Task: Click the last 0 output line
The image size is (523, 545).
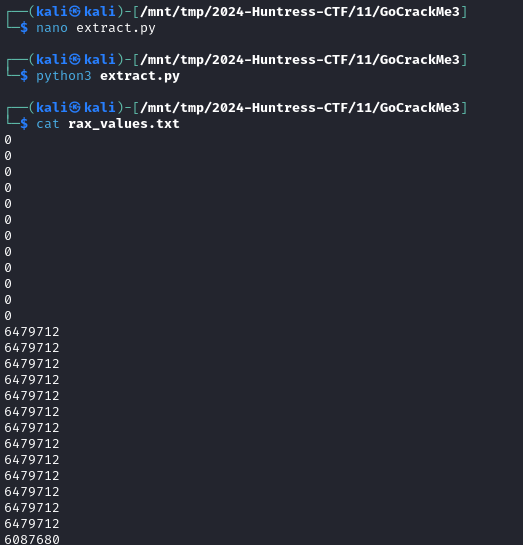Action: [8, 316]
